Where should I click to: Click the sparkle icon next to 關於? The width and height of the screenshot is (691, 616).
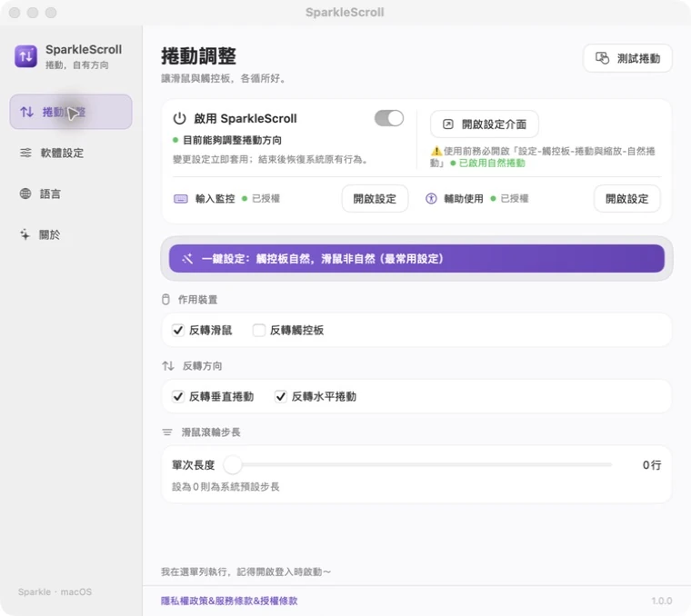(25, 234)
